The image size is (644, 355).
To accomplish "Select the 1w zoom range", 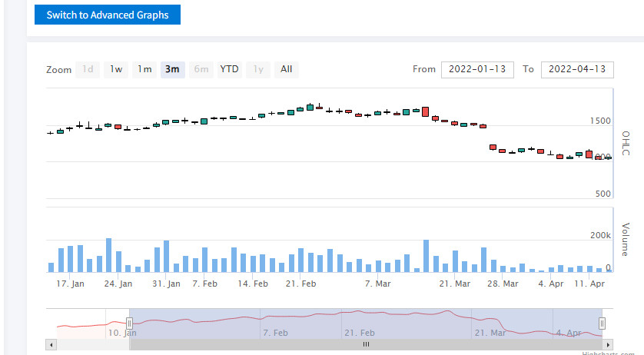I will coord(116,69).
